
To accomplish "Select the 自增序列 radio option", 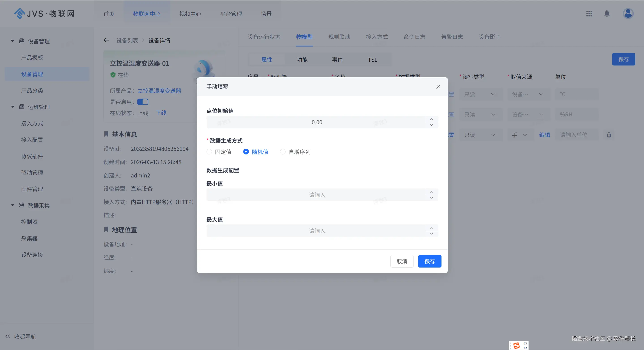I will [283, 152].
